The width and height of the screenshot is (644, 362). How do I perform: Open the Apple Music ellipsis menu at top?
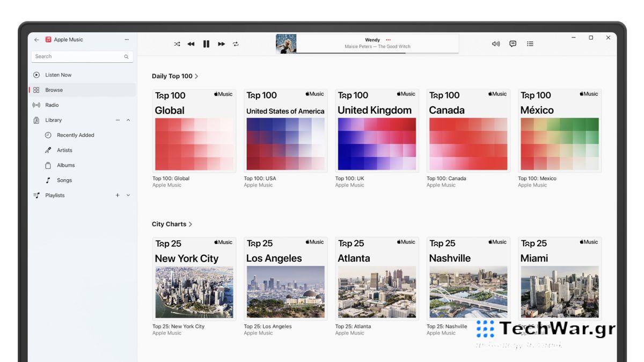(127, 39)
